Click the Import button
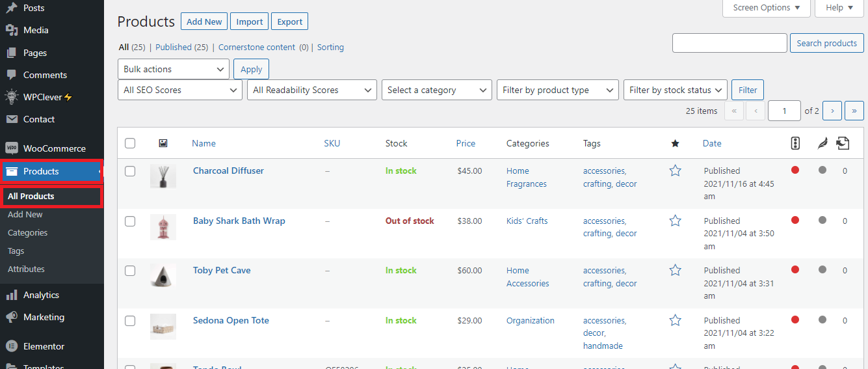Image resolution: width=868 pixels, height=369 pixels. coord(250,21)
